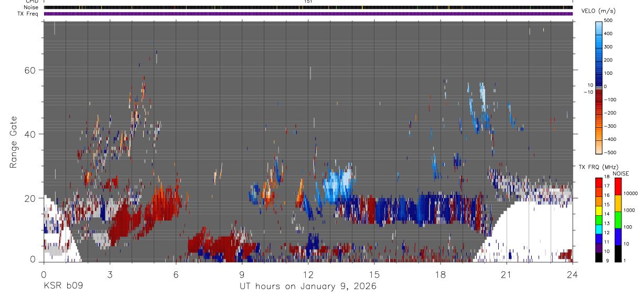Click the red segment of TX FRQ color bar
644x297 pixels.
click(599, 182)
